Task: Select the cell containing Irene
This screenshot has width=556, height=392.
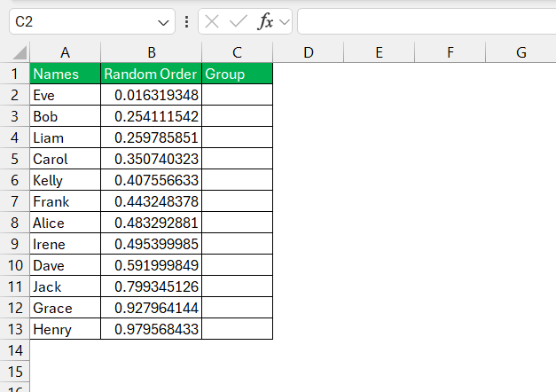Action: point(66,244)
